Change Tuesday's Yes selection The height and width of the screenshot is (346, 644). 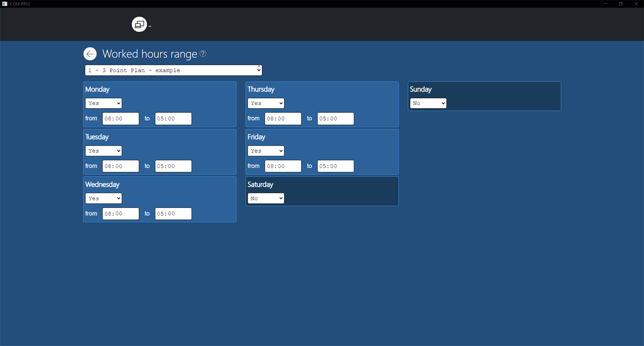[103, 150]
